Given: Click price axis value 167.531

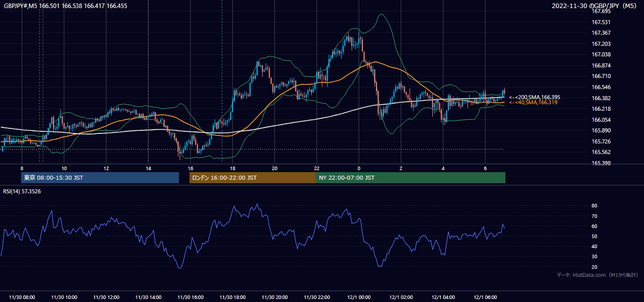Looking at the screenshot, I should (600, 22).
